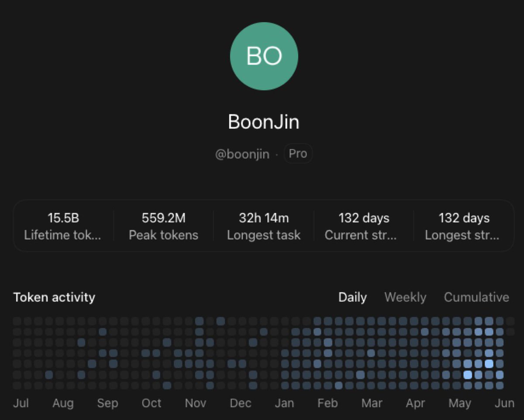Click the truncated Longest str... label
Screen dimensions: 524x420
click(x=462, y=235)
